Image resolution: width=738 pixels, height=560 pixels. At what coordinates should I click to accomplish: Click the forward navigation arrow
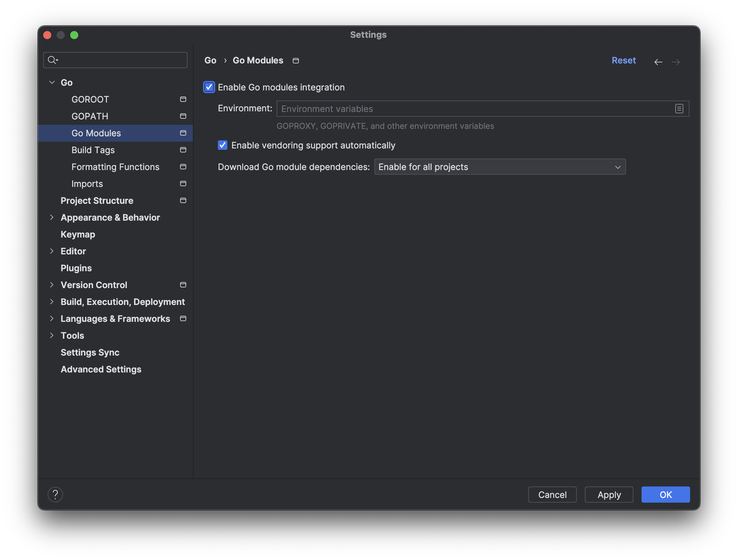pyautogui.click(x=676, y=62)
